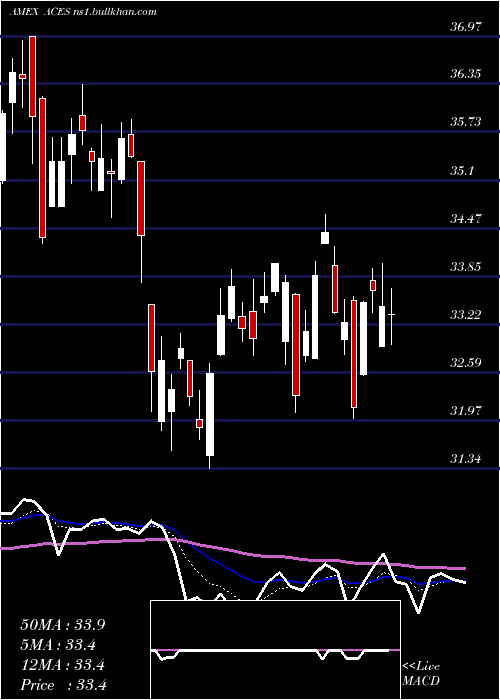500x700 pixels.
Task: Click the 12MA : 33.4 readout
Action: tap(62, 665)
